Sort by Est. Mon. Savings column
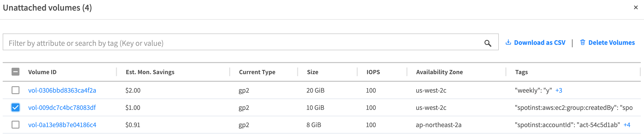This screenshot has height=134, width=644. 150,72
